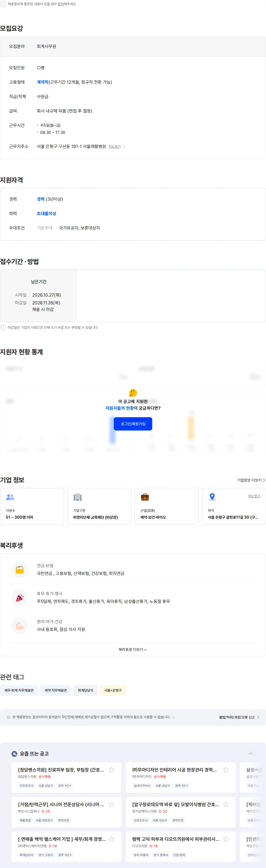Click the 사원수 51 ~ 300명 이하 card
The width and height of the screenshot is (266, 868).
(32, 506)
